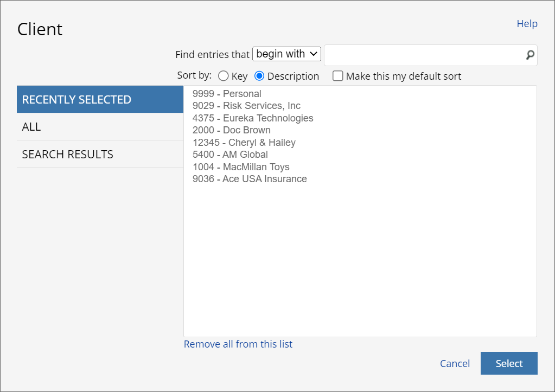Click the Cancel link
Viewport: 555px width, 392px height.
(455, 363)
